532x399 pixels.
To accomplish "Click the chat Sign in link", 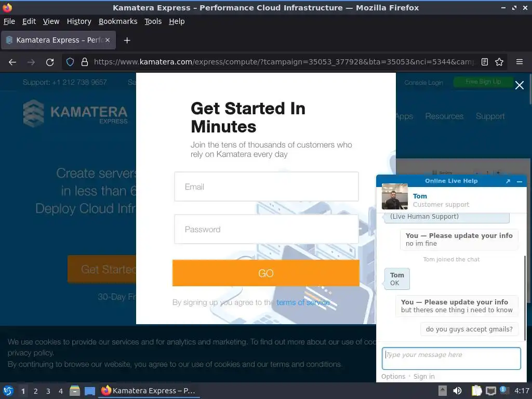I will point(424,376).
